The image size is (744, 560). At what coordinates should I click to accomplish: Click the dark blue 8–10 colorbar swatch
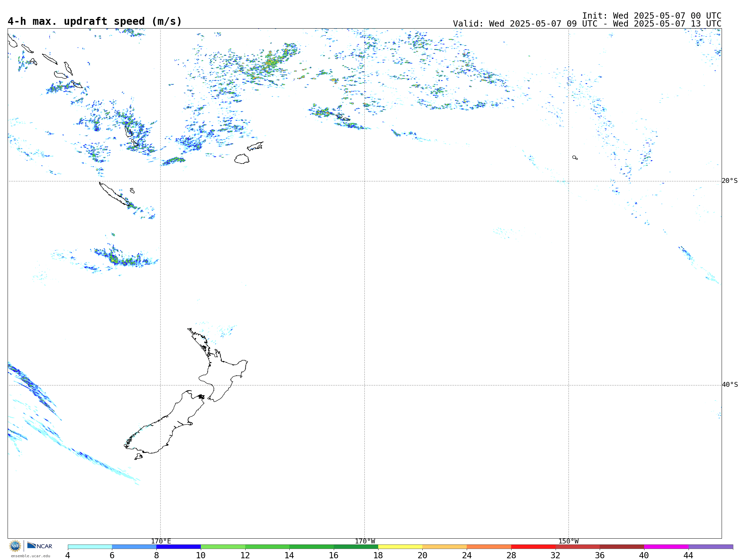[178, 547]
